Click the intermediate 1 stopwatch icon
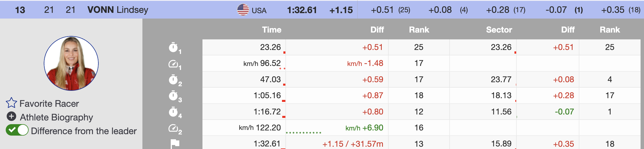Viewport: 644px width, 149px height. (x=173, y=47)
